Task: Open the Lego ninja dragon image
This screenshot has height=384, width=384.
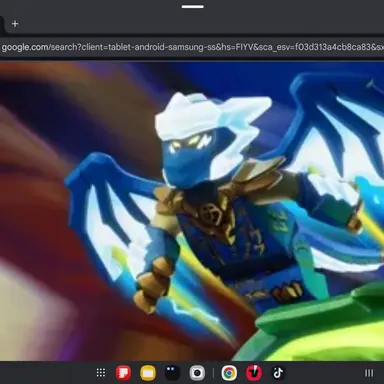Action: [192, 211]
